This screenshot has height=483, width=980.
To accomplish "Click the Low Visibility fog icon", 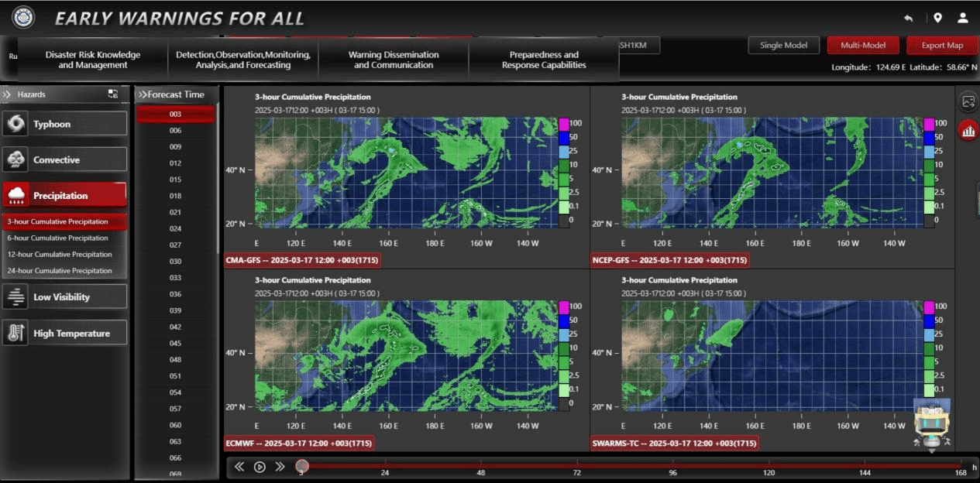I will click(16, 297).
